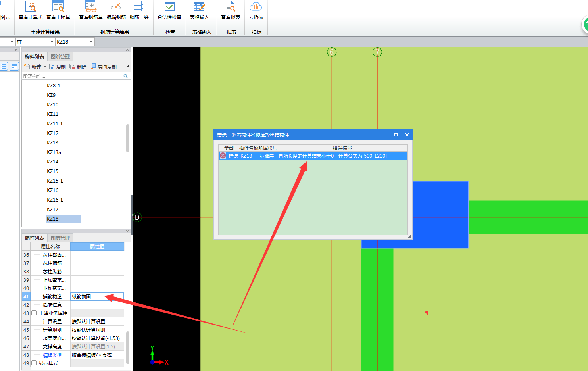Select KZ16-1 in component list
Image resolution: width=588 pixels, height=371 pixels.
(55, 200)
